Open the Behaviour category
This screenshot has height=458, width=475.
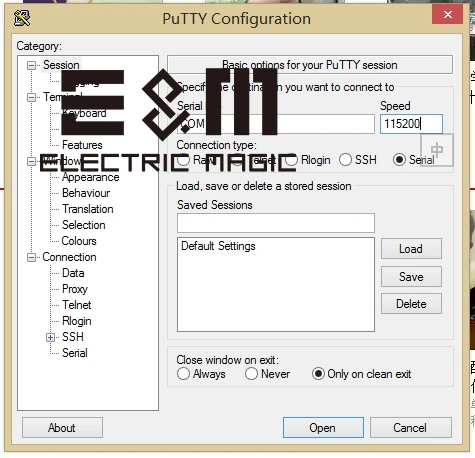pos(86,193)
